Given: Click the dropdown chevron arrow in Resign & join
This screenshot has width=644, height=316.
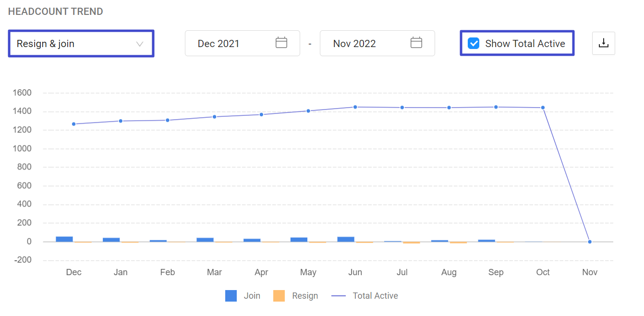Looking at the screenshot, I should coord(140,44).
